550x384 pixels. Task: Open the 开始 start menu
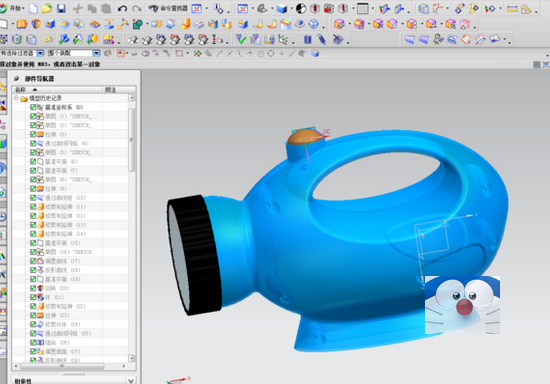[x=12, y=8]
